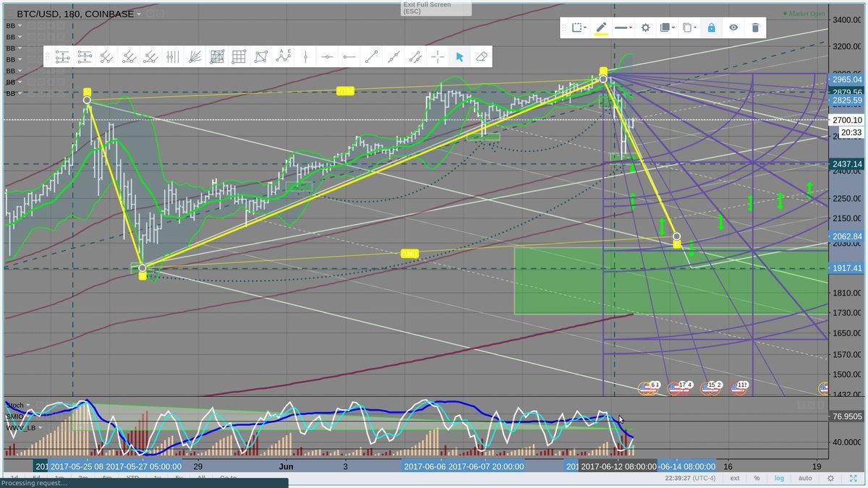The image size is (868, 488).
Task: Select the YTD time range
Action: pos(132,478)
